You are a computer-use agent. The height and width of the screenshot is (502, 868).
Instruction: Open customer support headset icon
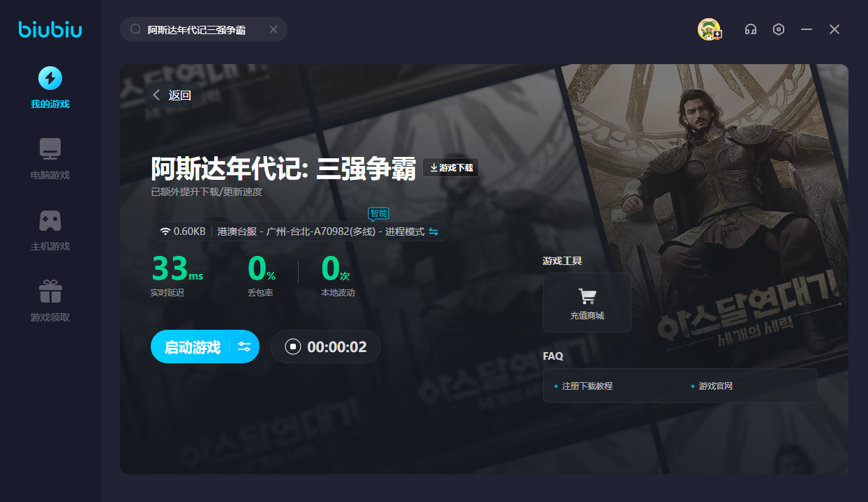click(x=751, y=29)
